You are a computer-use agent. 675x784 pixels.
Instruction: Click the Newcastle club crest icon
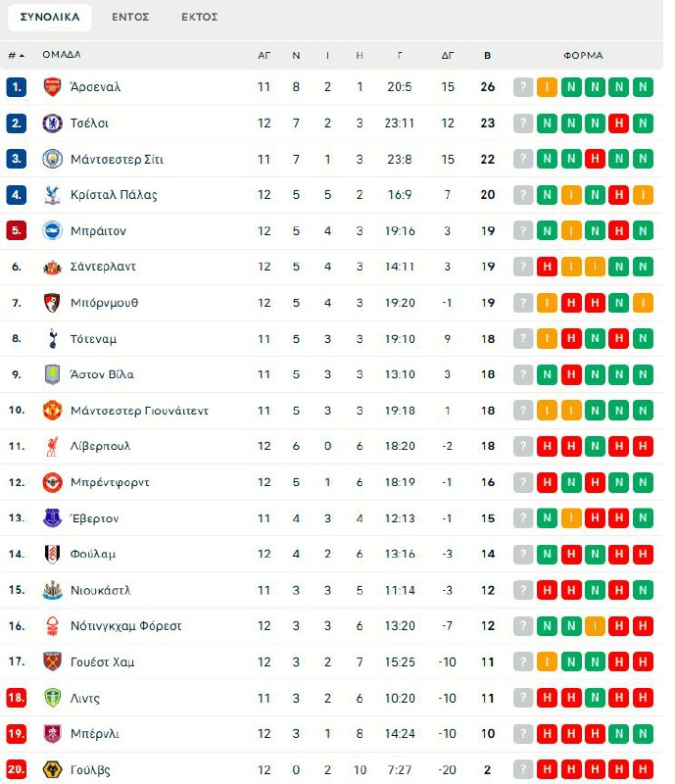click(52, 591)
